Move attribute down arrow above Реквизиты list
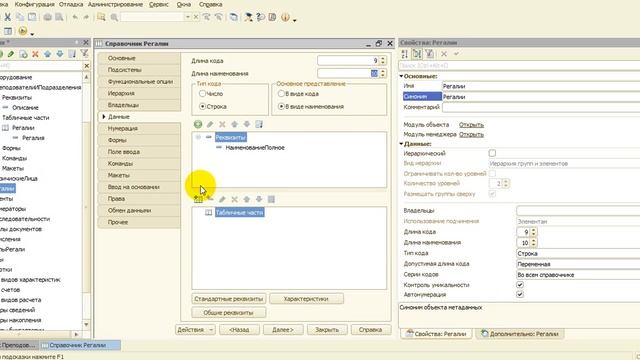Viewport: 640px width, 360px height. tap(247, 124)
